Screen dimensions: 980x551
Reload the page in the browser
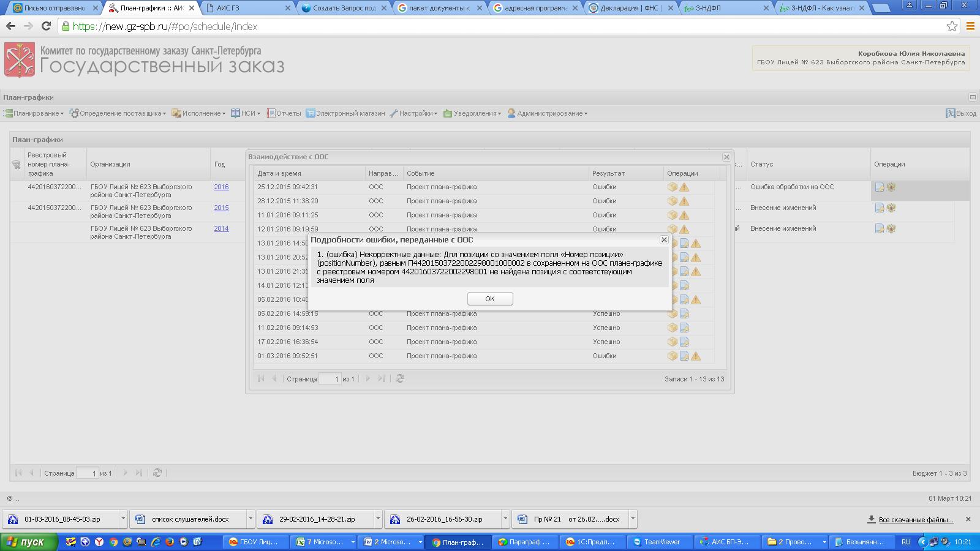(x=46, y=26)
